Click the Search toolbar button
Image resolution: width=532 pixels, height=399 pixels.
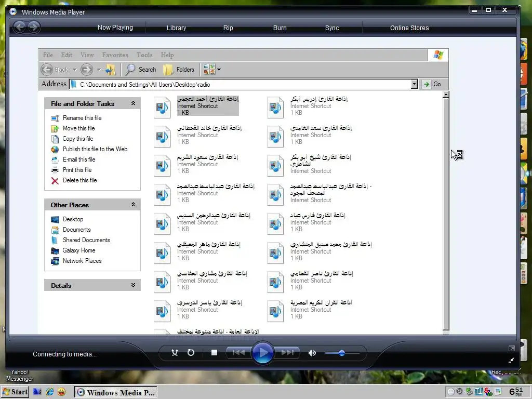click(x=140, y=70)
